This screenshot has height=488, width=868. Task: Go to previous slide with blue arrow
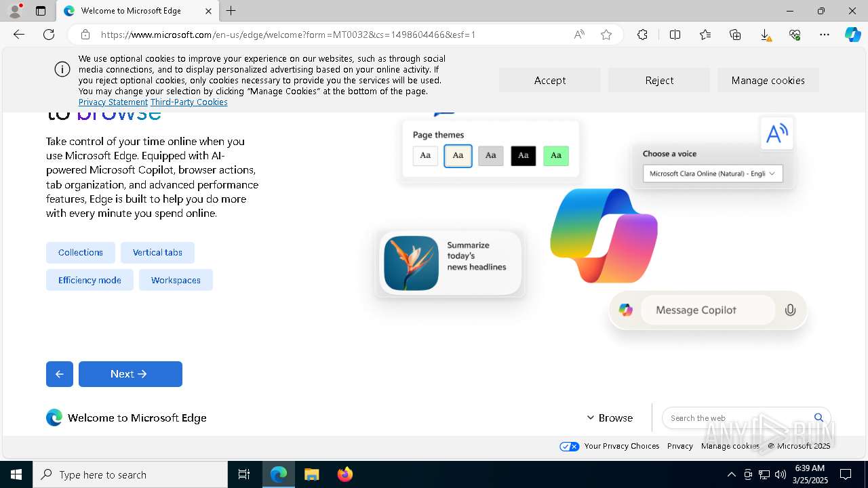tap(60, 374)
